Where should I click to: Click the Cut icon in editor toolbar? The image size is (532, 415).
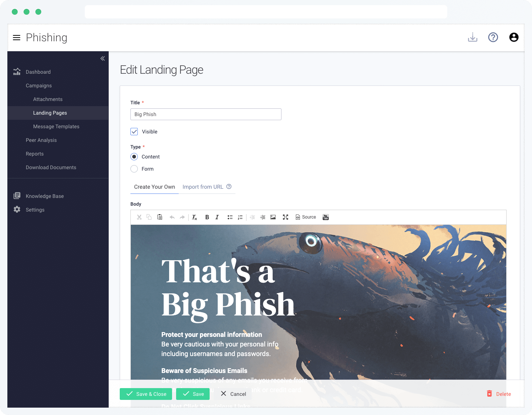click(x=139, y=217)
